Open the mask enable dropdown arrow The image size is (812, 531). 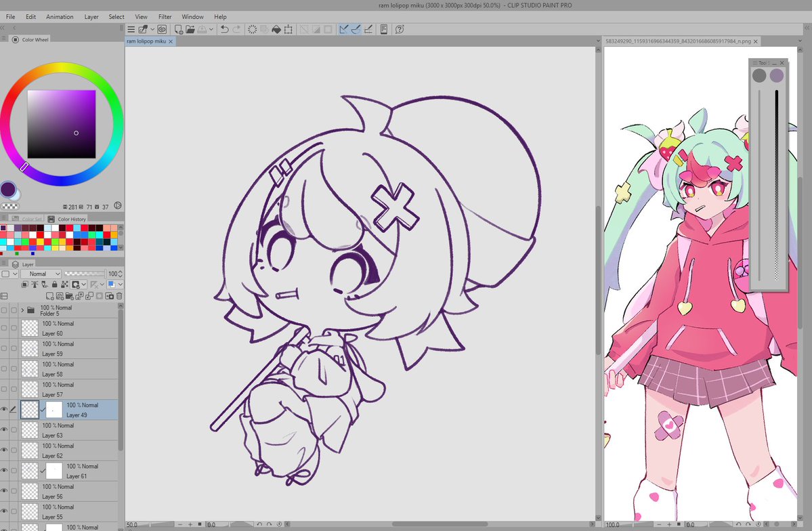(83, 284)
